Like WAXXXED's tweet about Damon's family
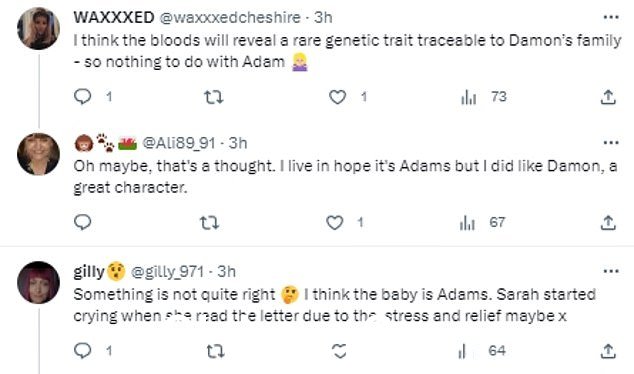Screen dimensions: 634x374 [x=337, y=97]
